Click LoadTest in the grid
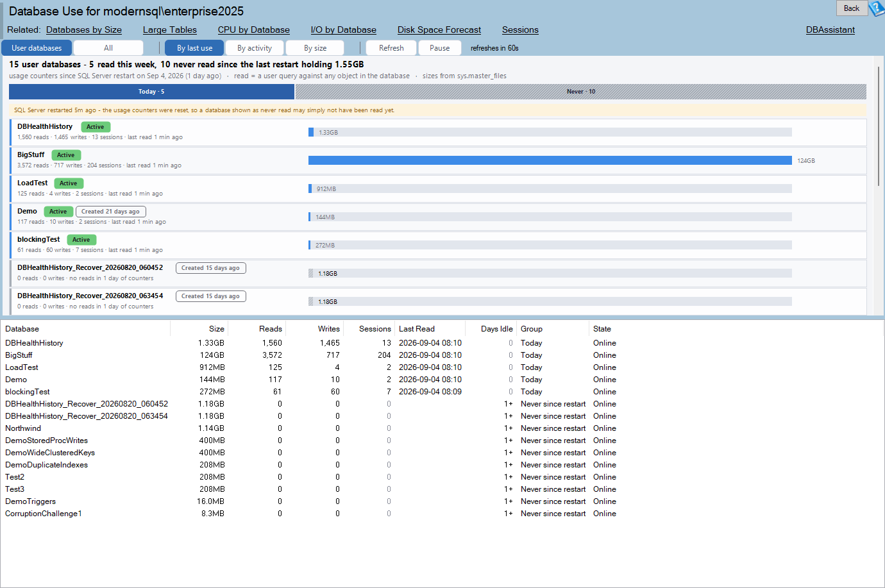 pos(22,367)
